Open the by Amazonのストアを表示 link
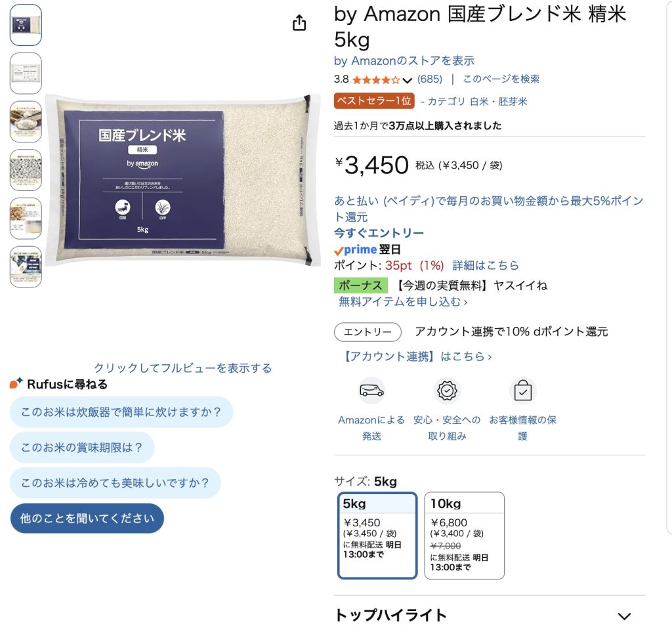Viewport: 672px width, 632px height. [x=404, y=61]
